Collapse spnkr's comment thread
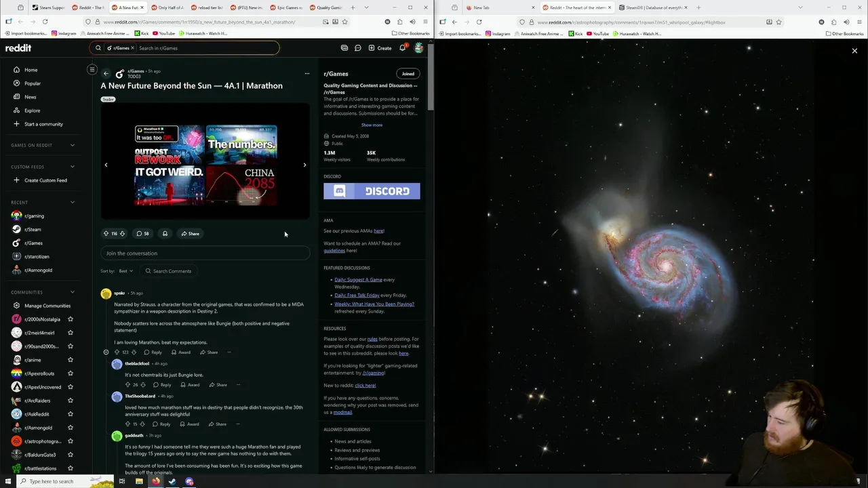 pyautogui.click(x=106, y=352)
